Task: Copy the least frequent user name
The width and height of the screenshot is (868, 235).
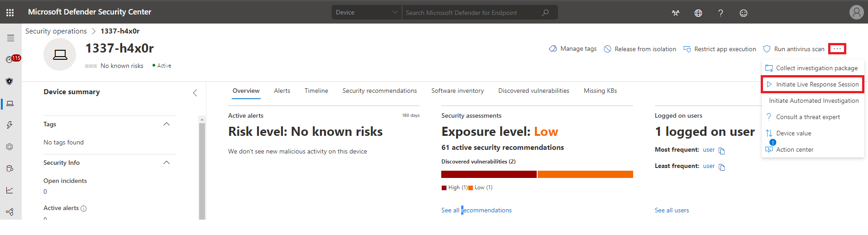Action: 722,167
